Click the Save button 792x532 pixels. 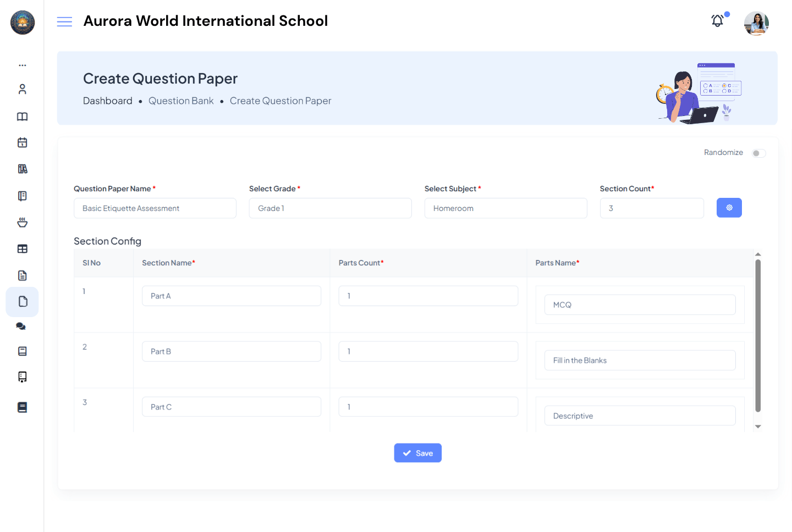click(x=417, y=452)
